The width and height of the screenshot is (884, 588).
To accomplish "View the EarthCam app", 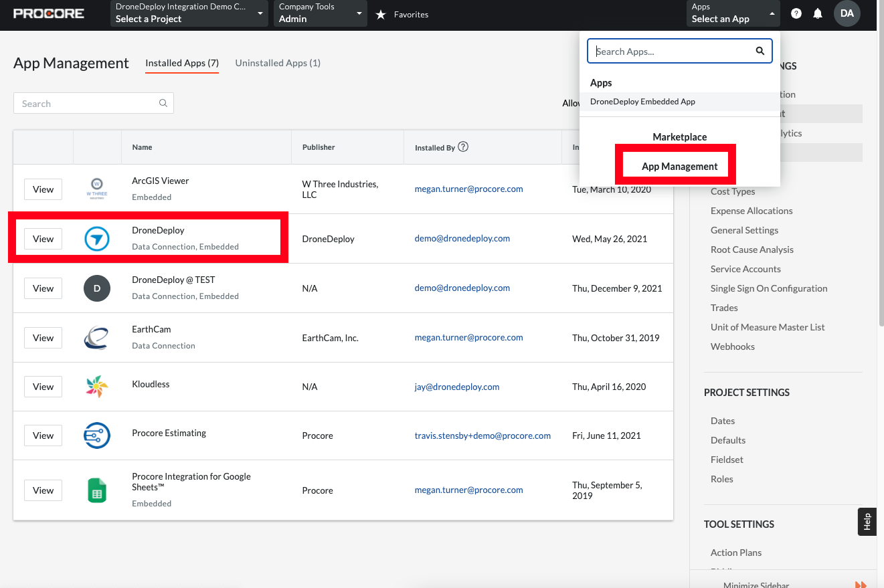I will tap(43, 338).
